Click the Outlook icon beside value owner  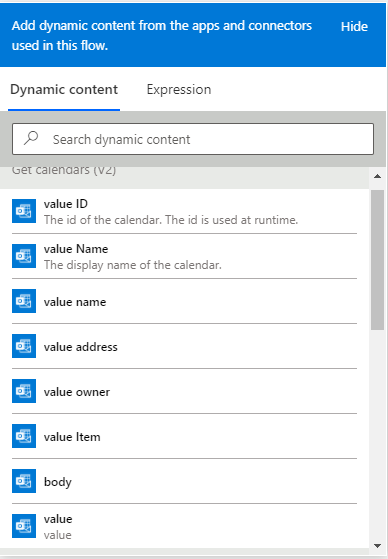tap(24, 391)
